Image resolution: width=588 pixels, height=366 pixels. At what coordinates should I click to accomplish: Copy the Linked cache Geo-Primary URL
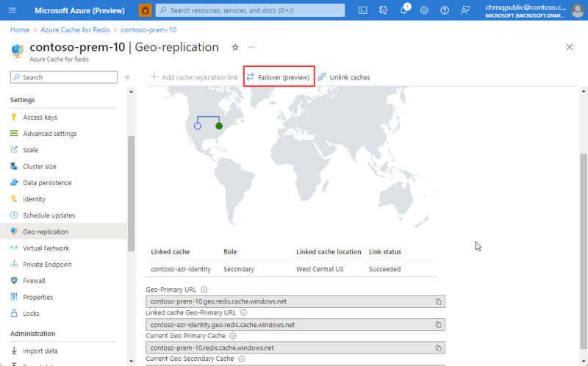[x=438, y=325]
